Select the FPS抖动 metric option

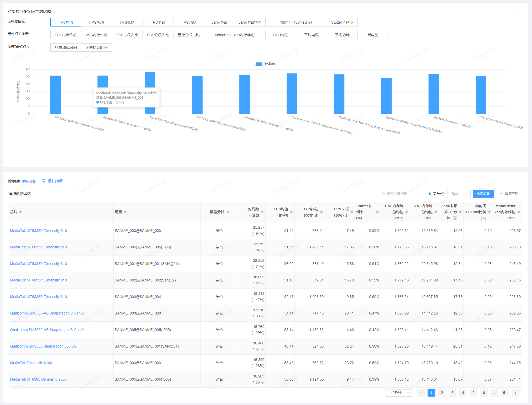pos(96,22)
